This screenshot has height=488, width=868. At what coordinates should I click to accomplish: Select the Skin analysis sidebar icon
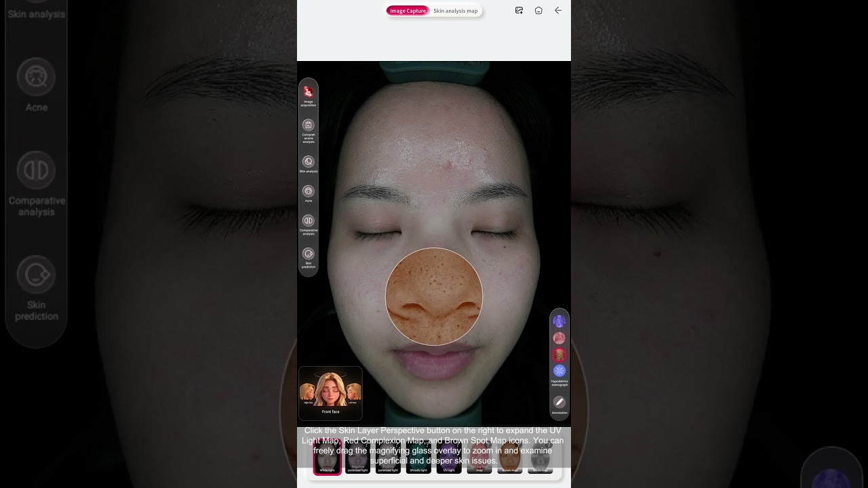309,164
